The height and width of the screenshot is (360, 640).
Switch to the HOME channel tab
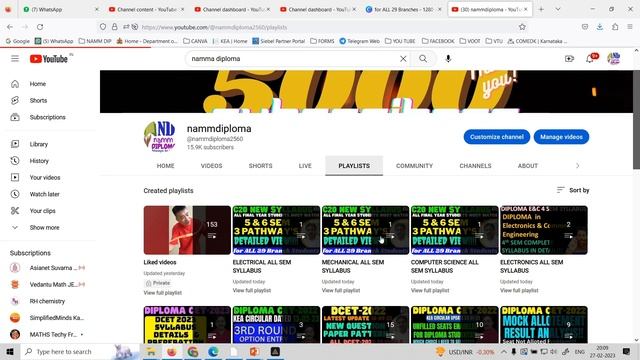point(165,166)
